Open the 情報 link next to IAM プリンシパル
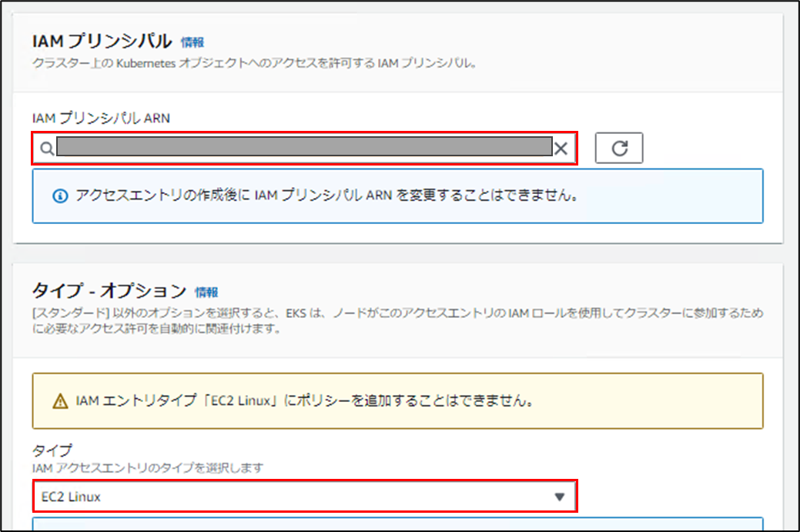The height and width of the screenshot is (532, 800). pyautogui.click(x=192, y=42)
